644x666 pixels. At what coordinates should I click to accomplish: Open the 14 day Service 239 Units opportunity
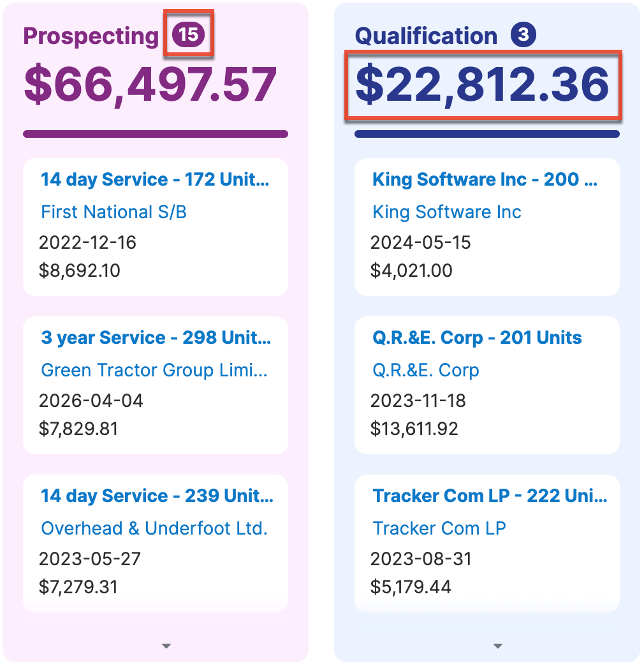tap(157, 496)
